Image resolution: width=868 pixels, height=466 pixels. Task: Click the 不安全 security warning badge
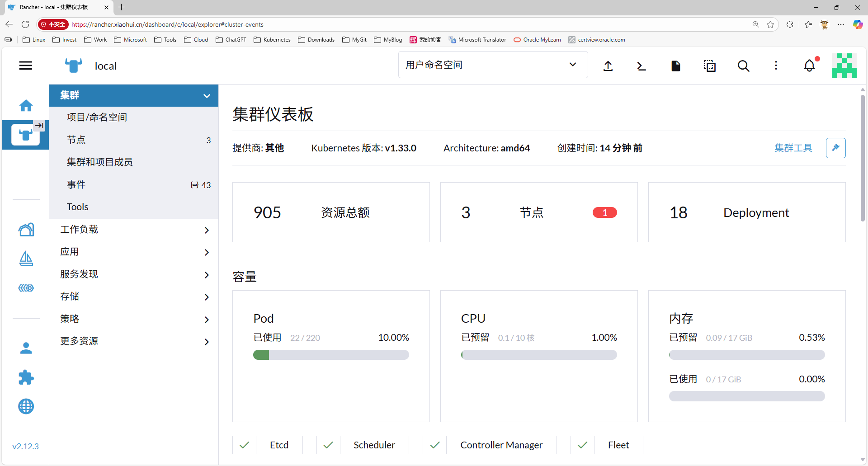tap(53, 24)
